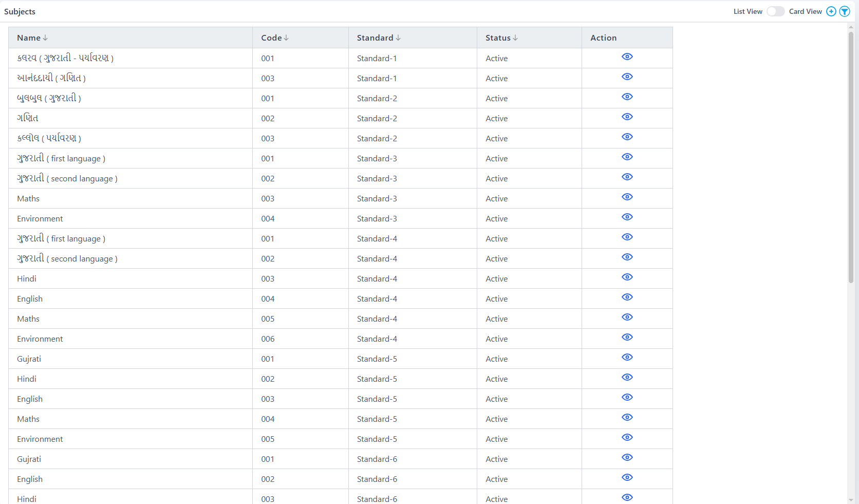
Task: View the Environment Standard-5 subject
Action: (x=627, y=438)
